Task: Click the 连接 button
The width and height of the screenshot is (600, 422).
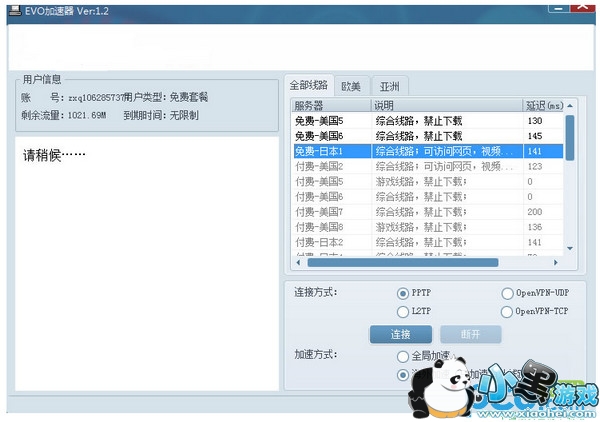Action: click(x=401, y=334)
